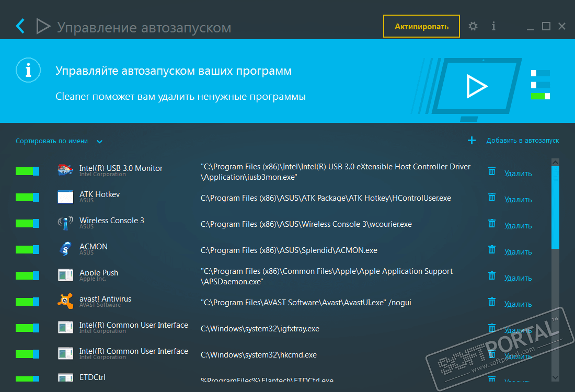Screen dimensions: 575x392
Task: Maximize the Cleaner window
Action: [546, 26]
